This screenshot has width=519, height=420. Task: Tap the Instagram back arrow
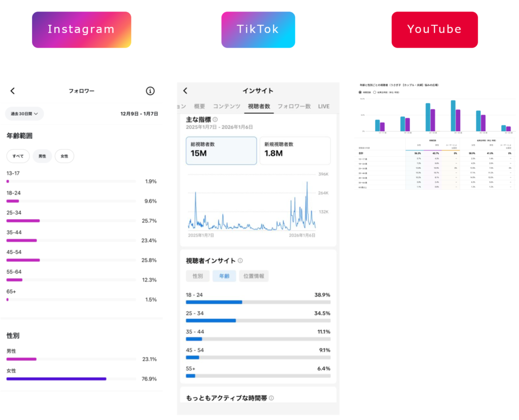click(x=13, y=91)
